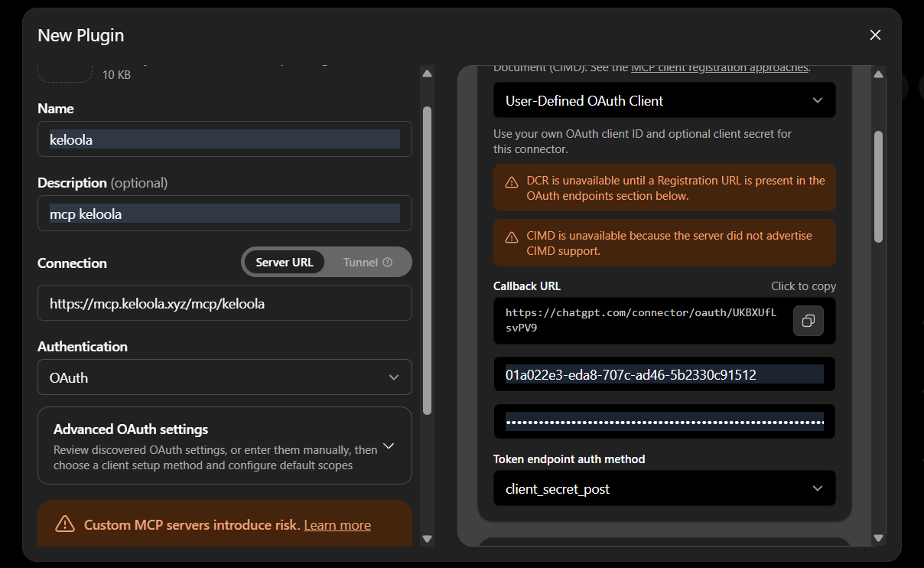Click the server URL input field
This screenshot has width=924, height=568.
point(225,303)
